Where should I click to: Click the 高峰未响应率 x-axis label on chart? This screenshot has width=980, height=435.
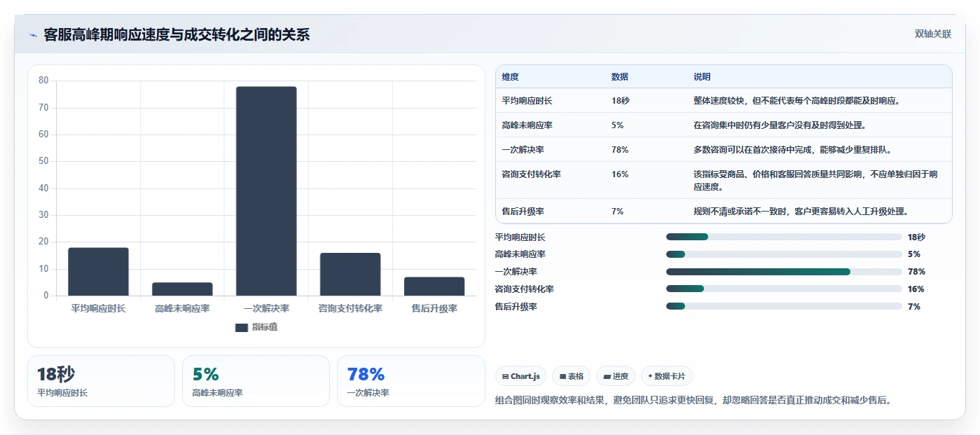coord(182,308)
